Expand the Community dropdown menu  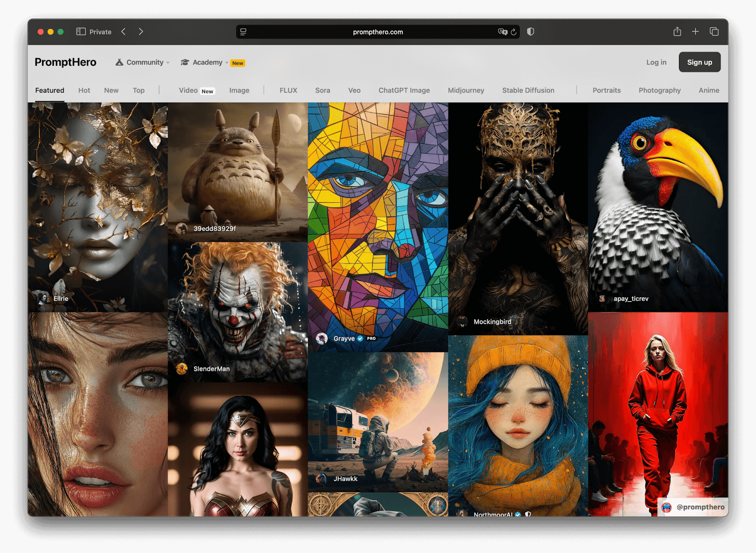[143, 62]
